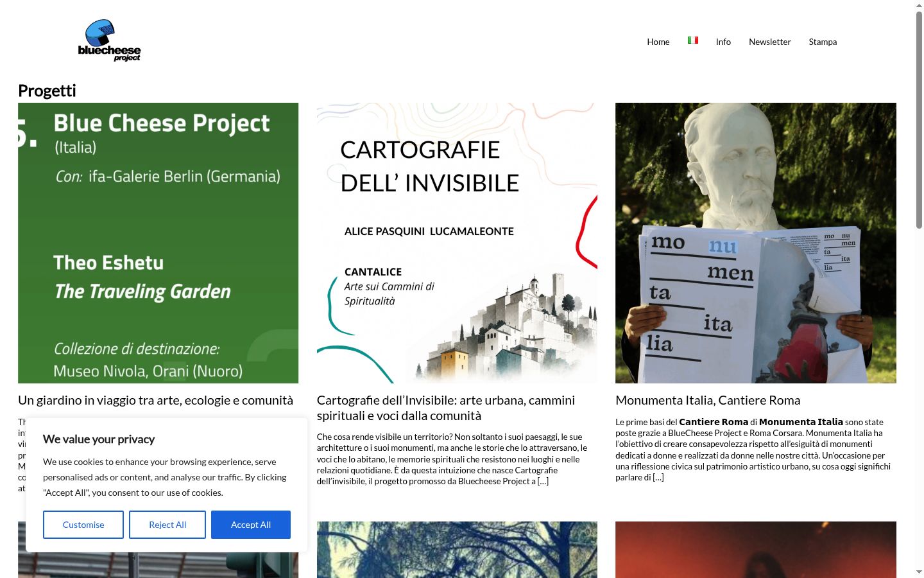
Task: Click the scrollbar up arrow
Action: tap(919, 5)
